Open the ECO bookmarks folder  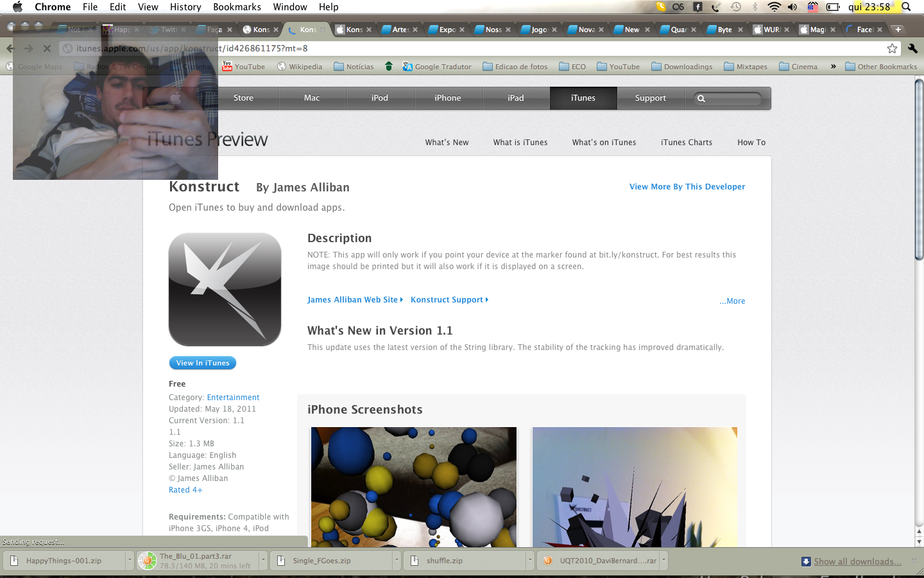(572, 67)
